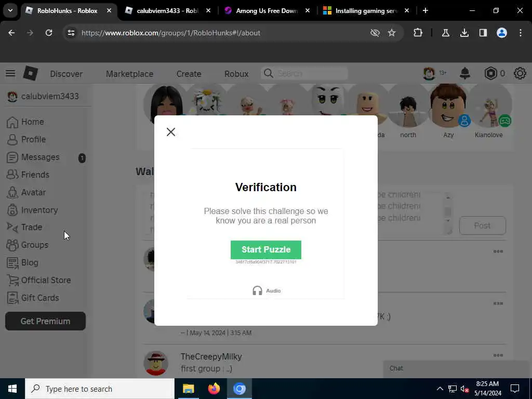Open Gift Cards in sidebar
Viewport: 532px width, 399px height.
(33, 298)
